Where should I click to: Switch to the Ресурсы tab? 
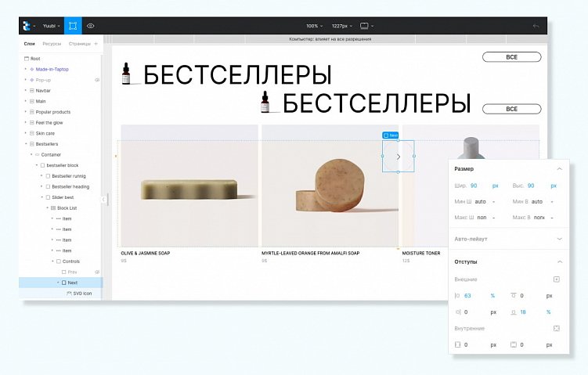pos(52,44)
